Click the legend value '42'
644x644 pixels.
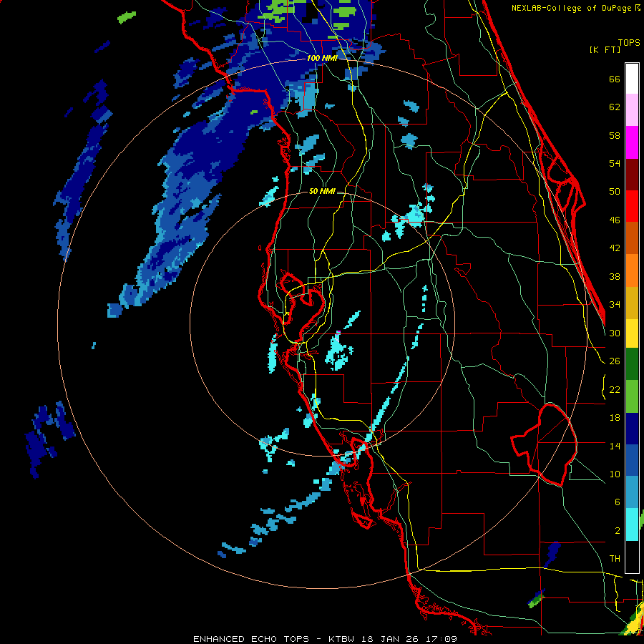coord(615,248)
